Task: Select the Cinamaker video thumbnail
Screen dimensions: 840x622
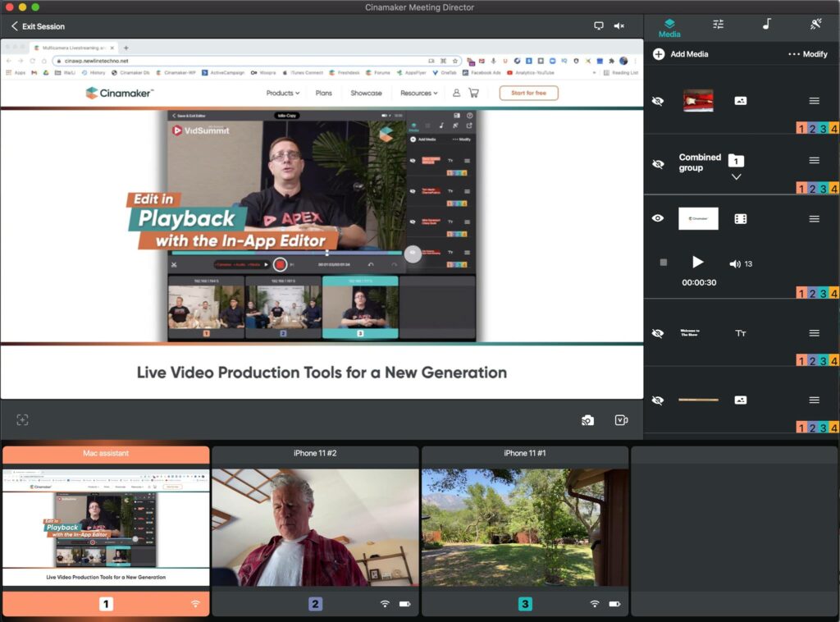Action: [698, 218]
